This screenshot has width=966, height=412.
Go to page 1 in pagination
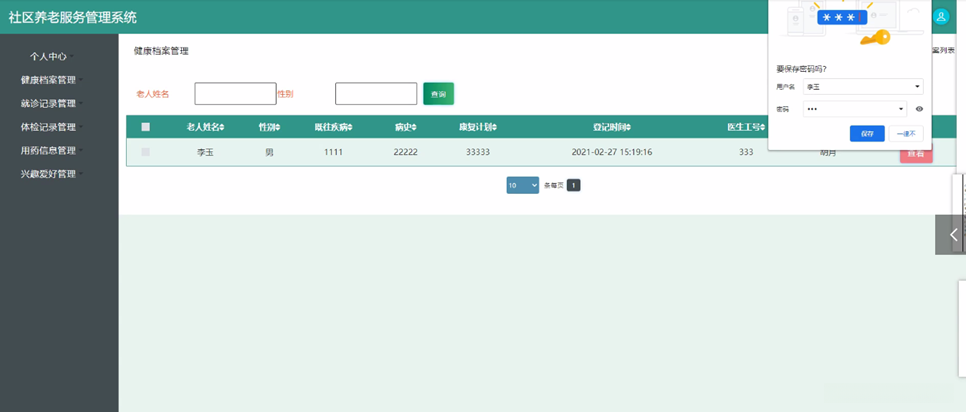(574, 185)
